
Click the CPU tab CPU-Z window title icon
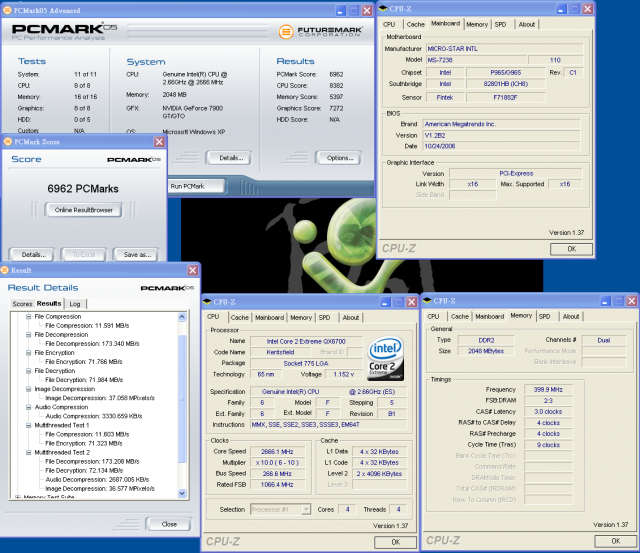click(207, 302)
